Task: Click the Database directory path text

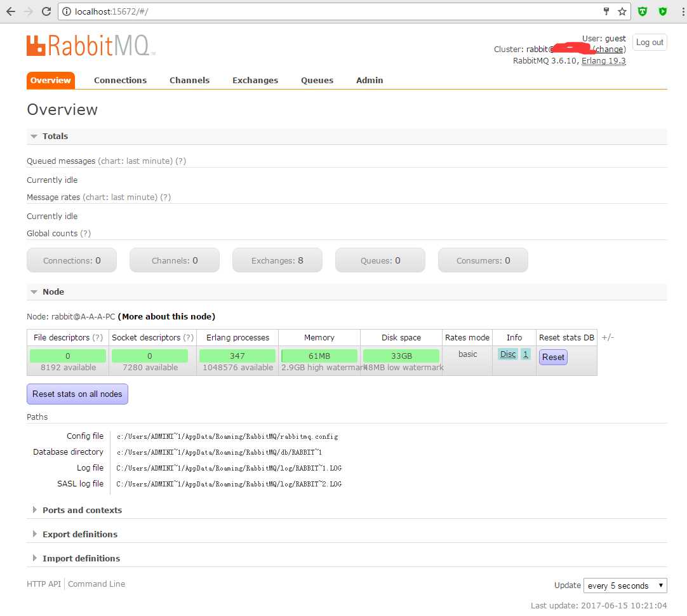Action: (219, 452)
